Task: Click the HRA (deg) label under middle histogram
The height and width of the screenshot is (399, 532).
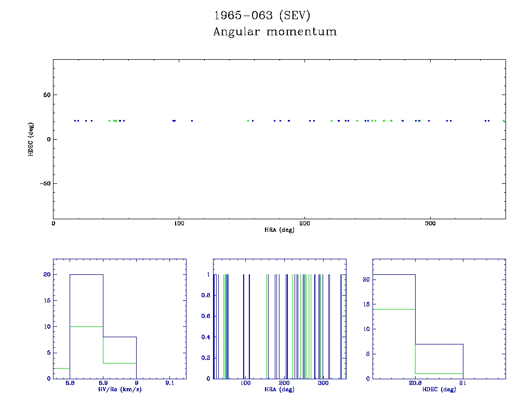Action: point(280,389)
